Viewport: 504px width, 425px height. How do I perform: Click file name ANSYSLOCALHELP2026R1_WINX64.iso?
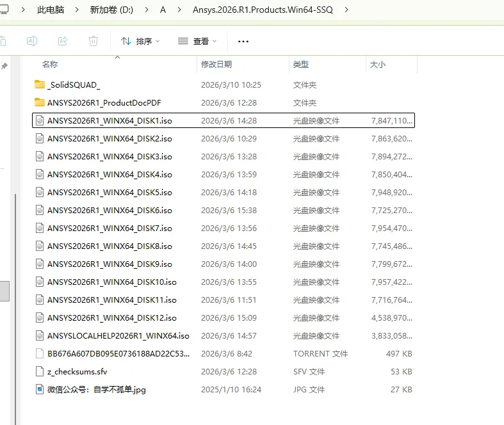118,335
